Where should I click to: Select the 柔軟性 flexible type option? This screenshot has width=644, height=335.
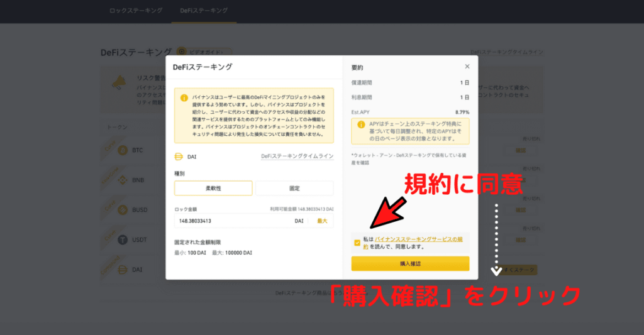tap(213, 188)
